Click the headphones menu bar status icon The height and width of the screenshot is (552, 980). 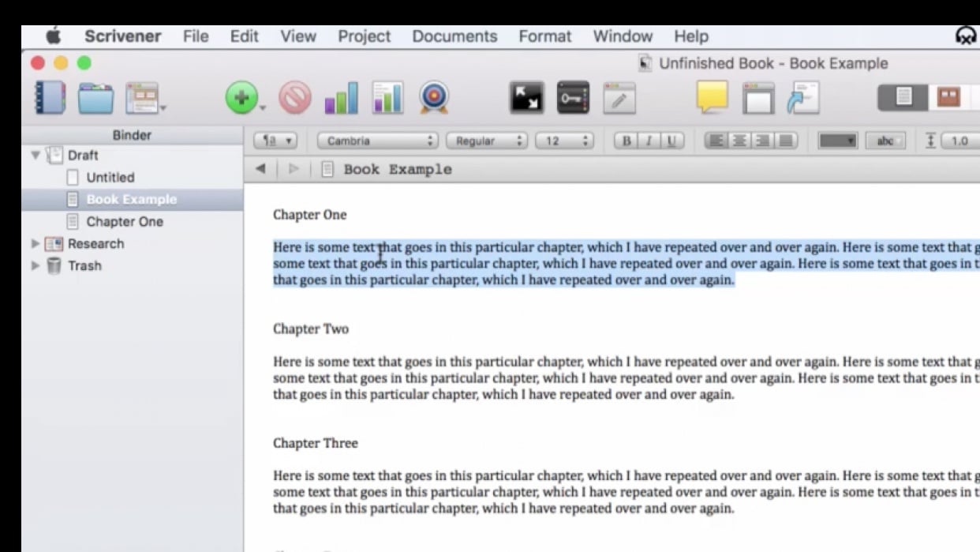966,36
